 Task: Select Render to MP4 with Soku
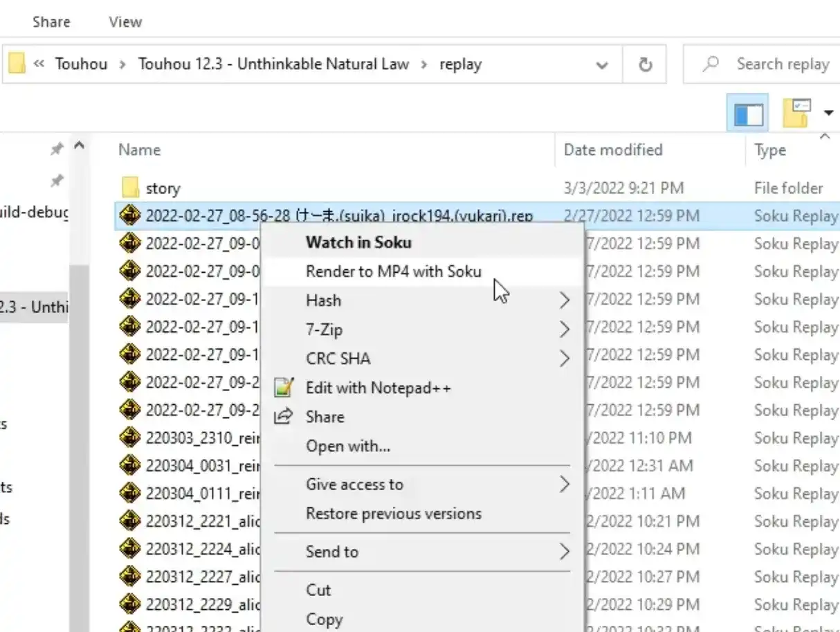click(x=393, y=271)
